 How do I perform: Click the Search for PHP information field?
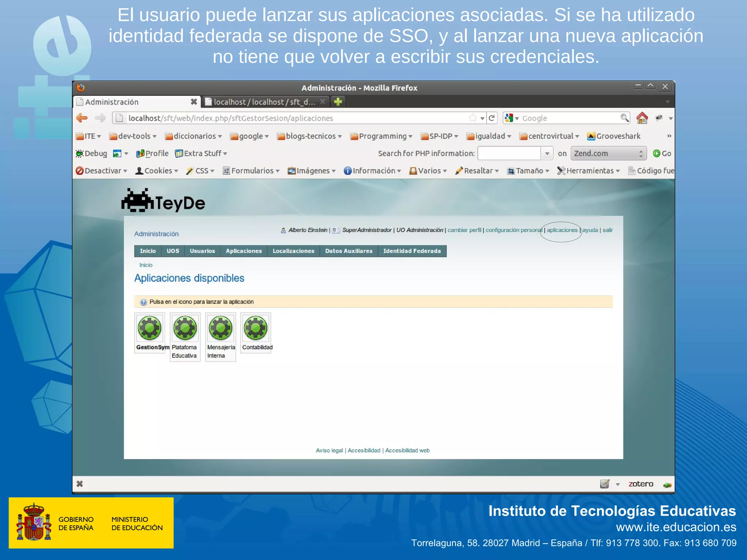[x=509, y=153]
